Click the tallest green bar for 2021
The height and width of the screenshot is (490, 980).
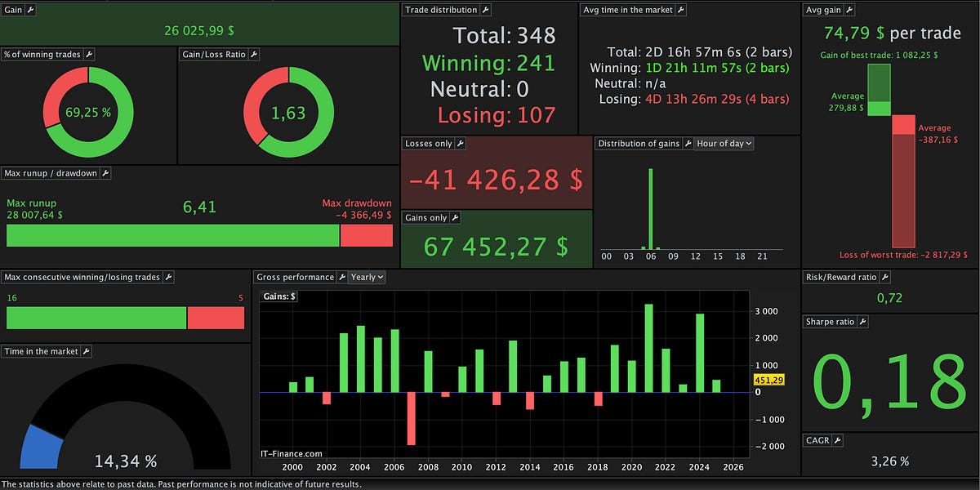[x=648, y=348]
